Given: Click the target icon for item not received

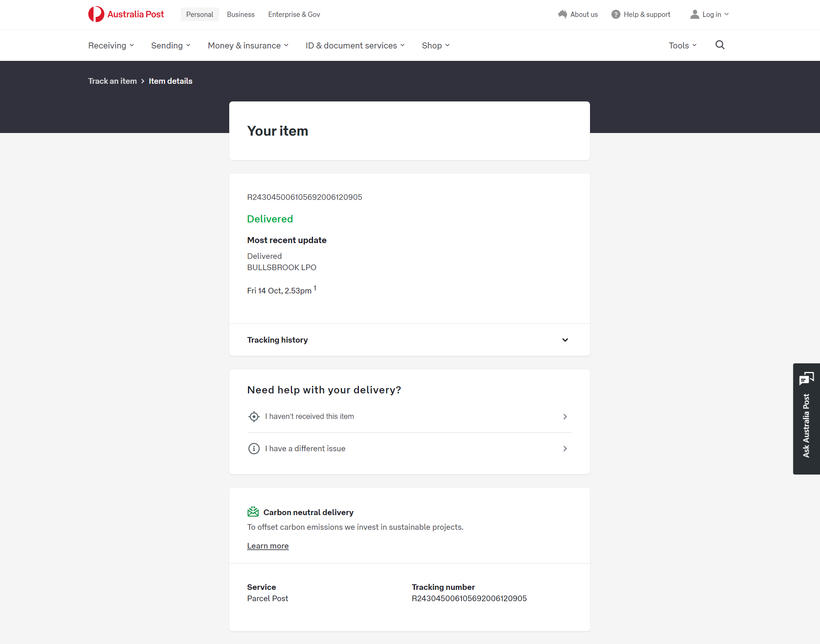Looking at the screenshot, I should click(x=254, y=416).
